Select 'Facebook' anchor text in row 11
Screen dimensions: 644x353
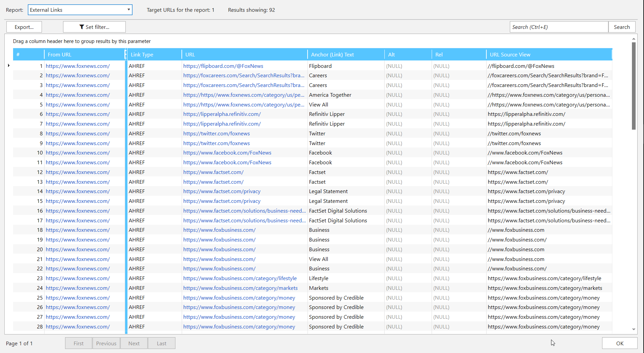(x=346, y=163)
